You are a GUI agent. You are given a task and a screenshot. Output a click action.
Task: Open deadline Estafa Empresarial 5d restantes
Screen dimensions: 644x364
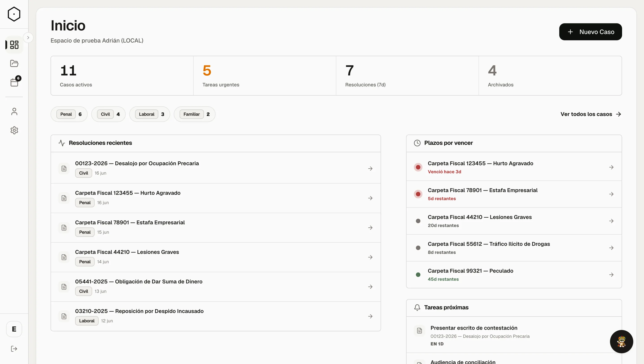pyautogui.click(x=514, y=194)
